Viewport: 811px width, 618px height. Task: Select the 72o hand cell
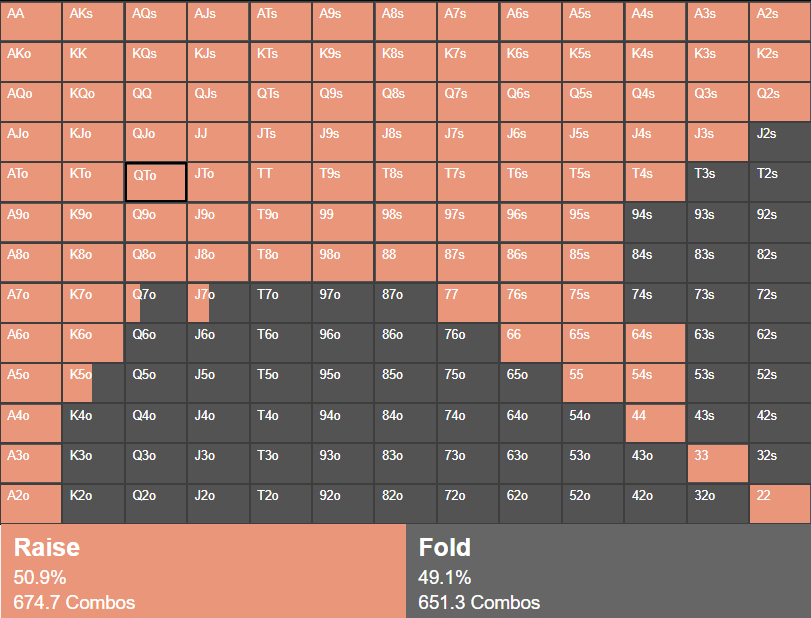coord(468,503)
